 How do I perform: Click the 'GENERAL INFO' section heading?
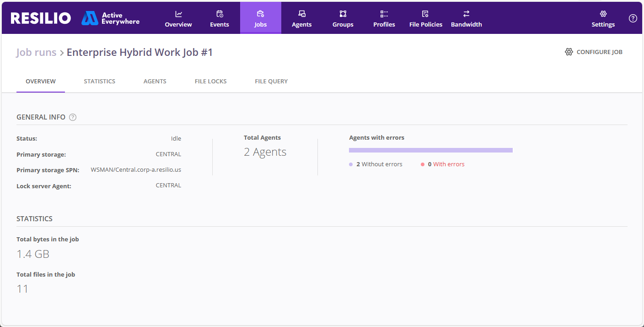pyautogui.click(x=41, y=117)
